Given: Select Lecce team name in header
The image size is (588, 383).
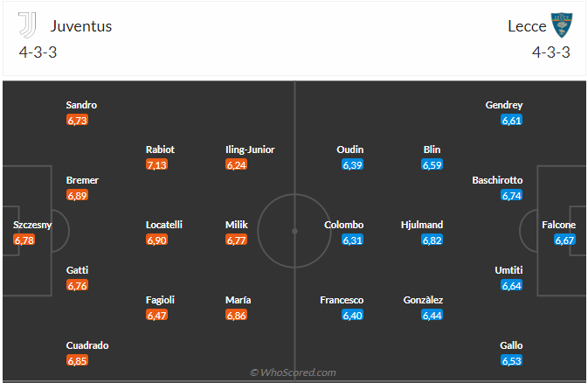Looking at the screenshot, I should click(527, 26).
